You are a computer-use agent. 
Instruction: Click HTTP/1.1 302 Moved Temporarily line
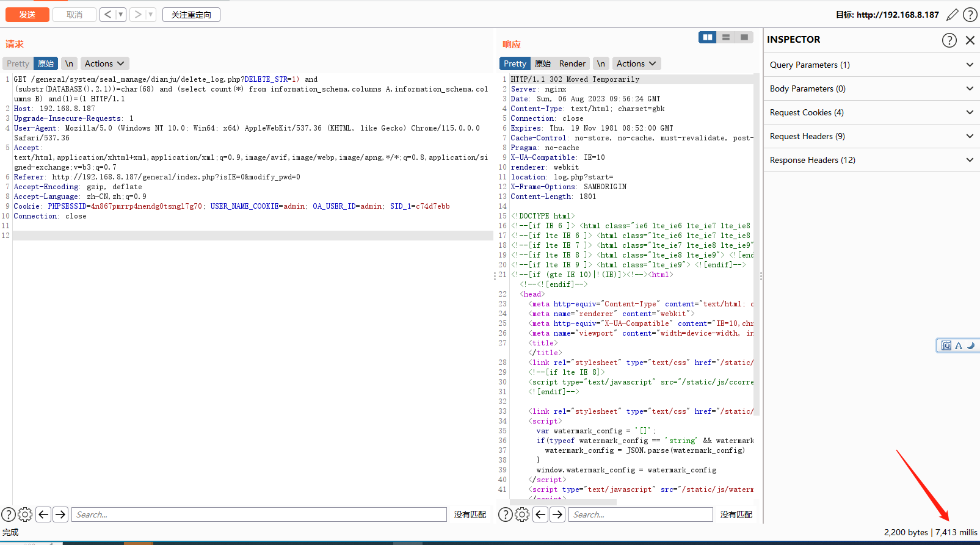point(575,79)
